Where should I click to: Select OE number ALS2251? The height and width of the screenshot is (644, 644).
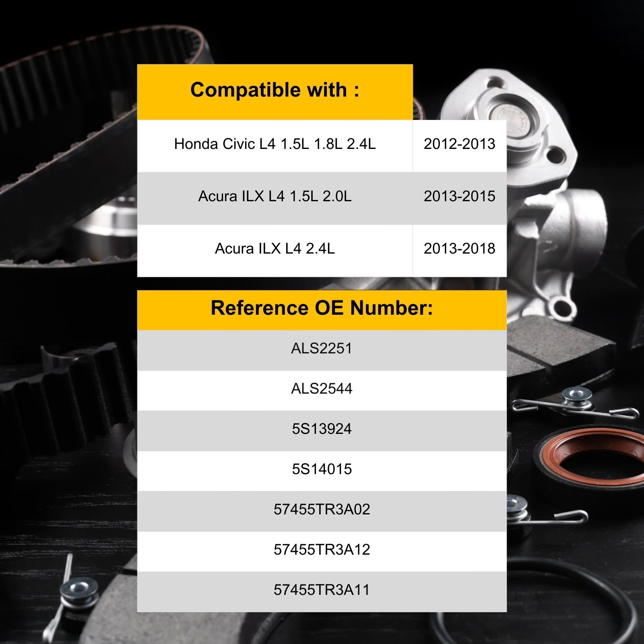[322, 349]
